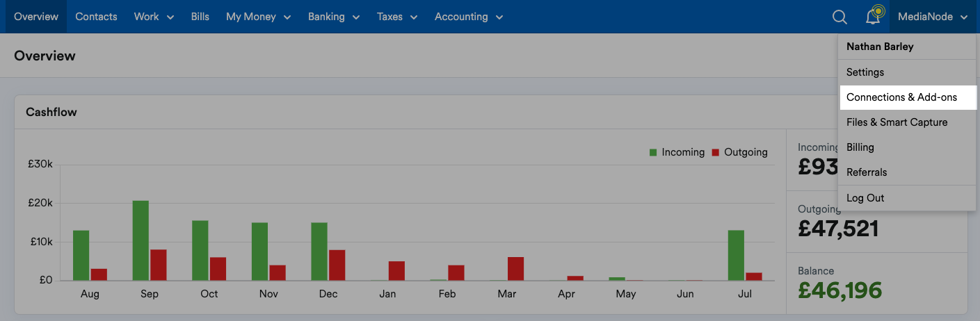Image resolution: width=980 pixels, height=321 pixels.
Task: Open the My Money dropdown
Action: click(x=258, y=17)
